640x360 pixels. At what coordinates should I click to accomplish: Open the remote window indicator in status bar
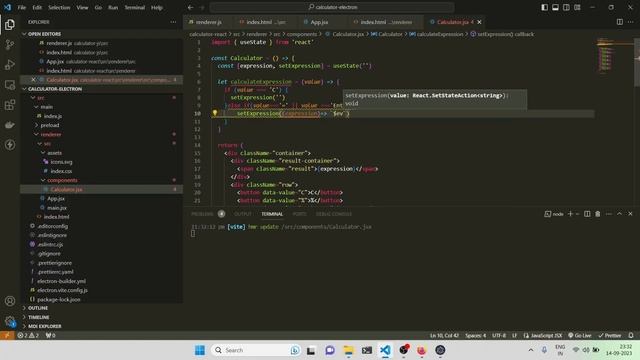(7, 336)
